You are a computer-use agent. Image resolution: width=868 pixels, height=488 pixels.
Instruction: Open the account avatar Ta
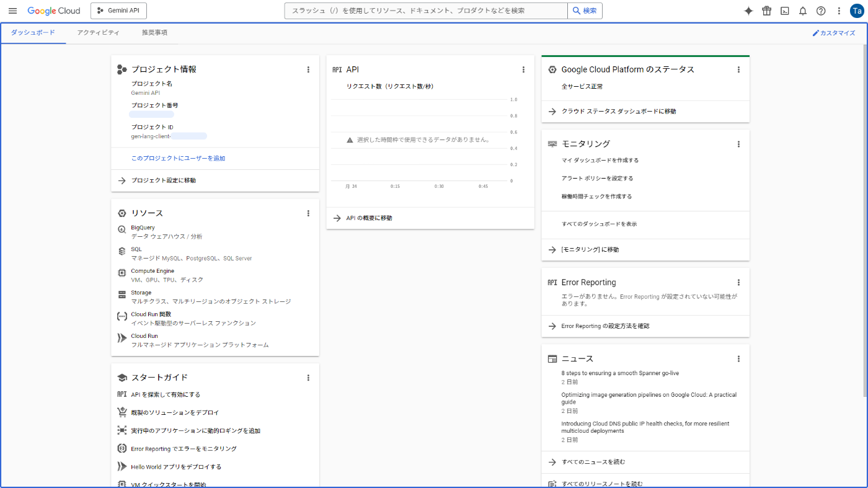[856, 11]
